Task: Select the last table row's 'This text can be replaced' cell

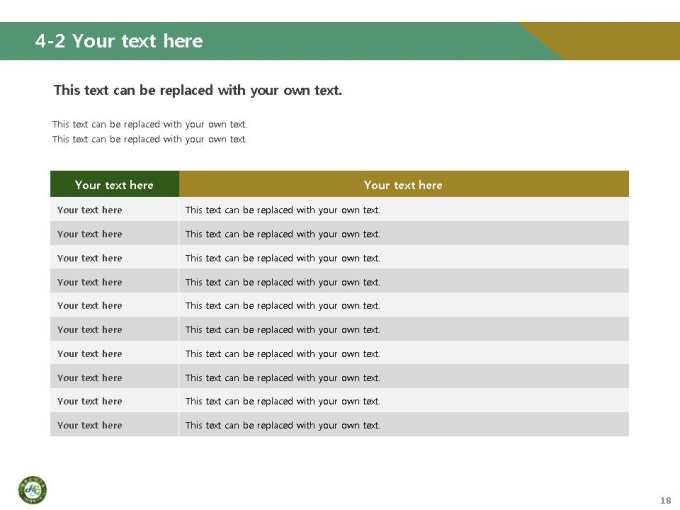Action: pos(404,425)
